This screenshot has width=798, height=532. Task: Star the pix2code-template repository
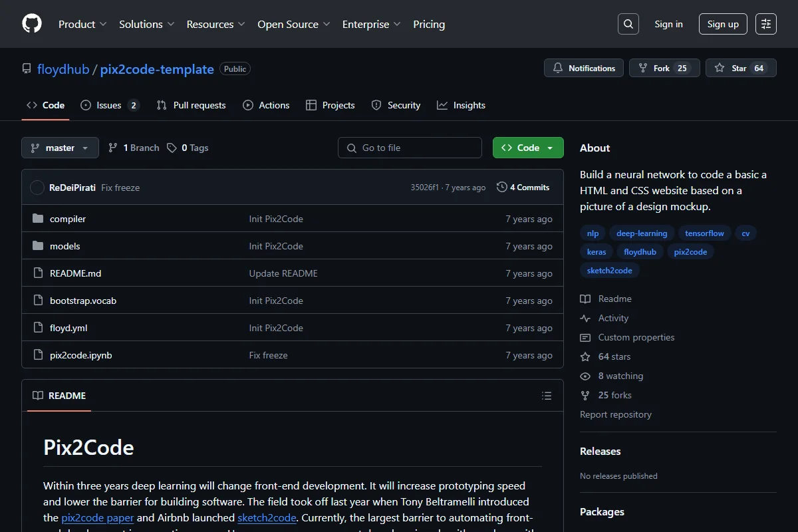pyautogui.click(x=741, y=68)
